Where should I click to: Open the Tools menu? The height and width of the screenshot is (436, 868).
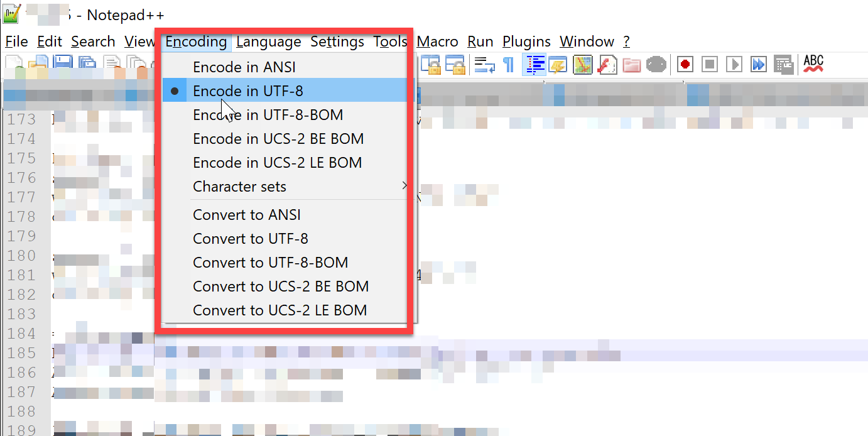(x=391, y=41)
